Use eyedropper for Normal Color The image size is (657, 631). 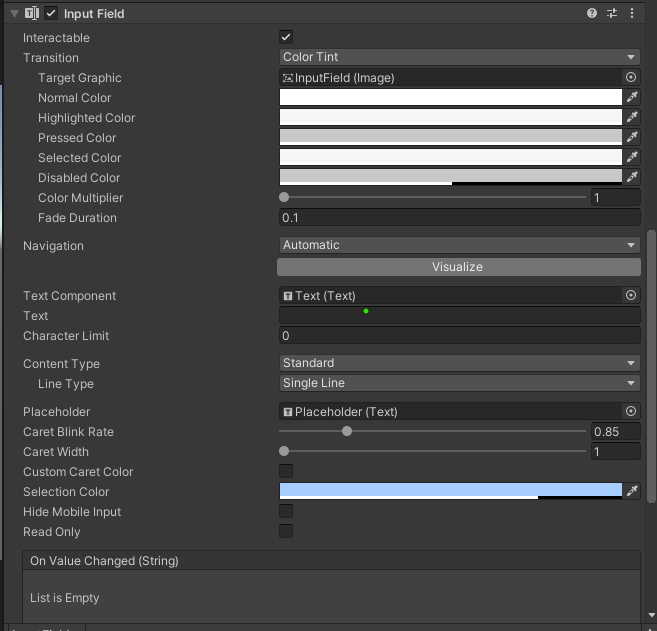coord(632,97)
